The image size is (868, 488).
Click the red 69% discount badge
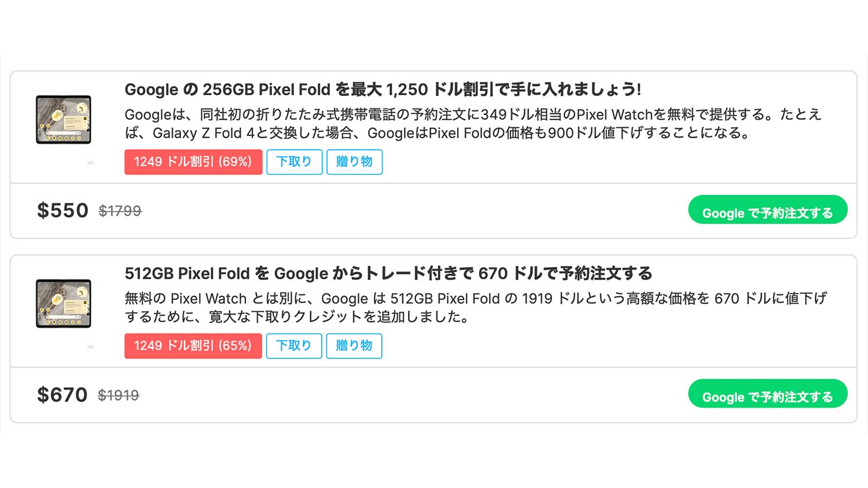click(193, 162)
